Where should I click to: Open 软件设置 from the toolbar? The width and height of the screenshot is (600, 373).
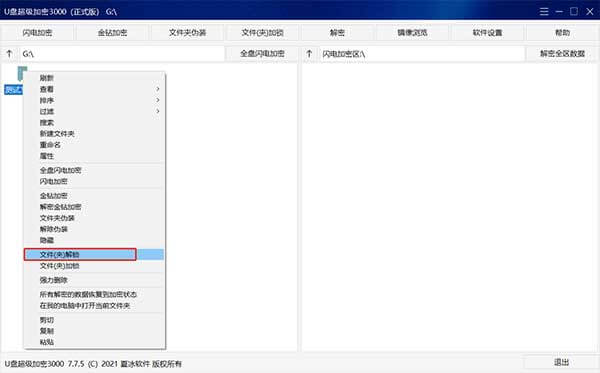tap(487, 33)
